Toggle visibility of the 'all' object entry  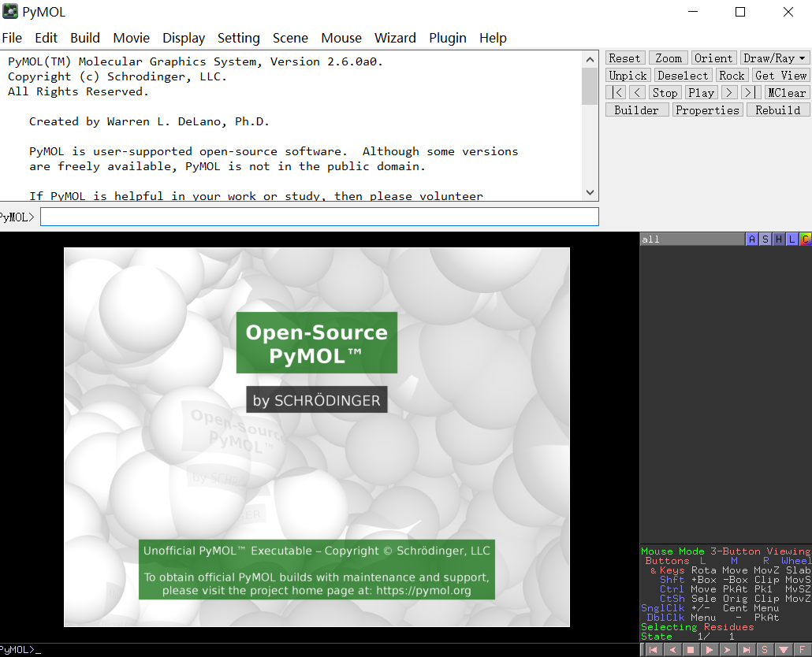pyautogui.click(x=692, y=239)
